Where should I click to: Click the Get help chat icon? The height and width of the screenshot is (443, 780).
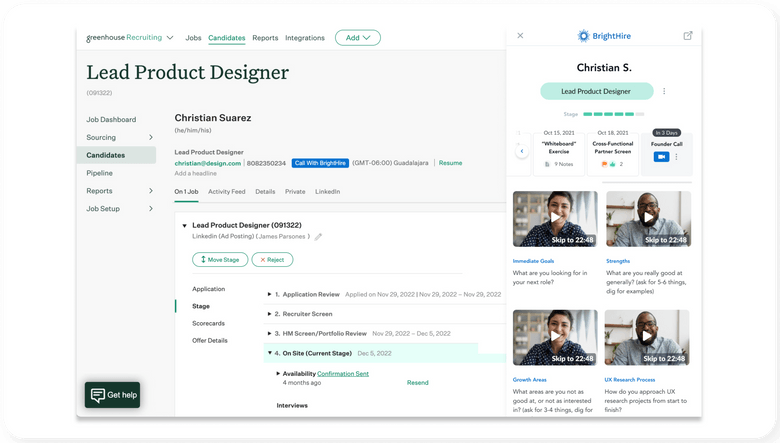[98, 395]
